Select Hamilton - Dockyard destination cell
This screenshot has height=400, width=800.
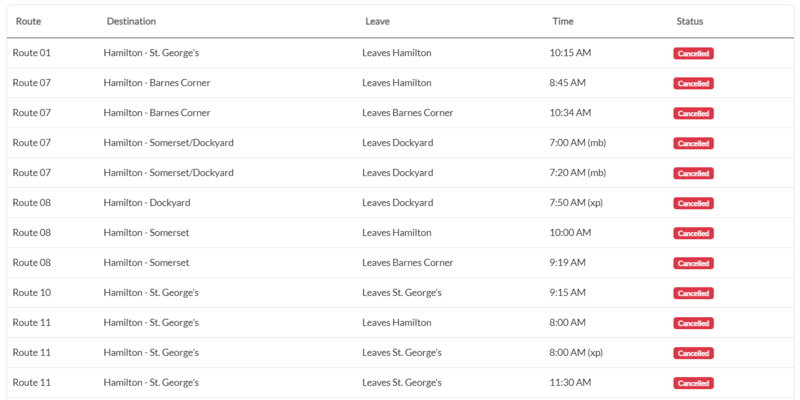point(147,203)
